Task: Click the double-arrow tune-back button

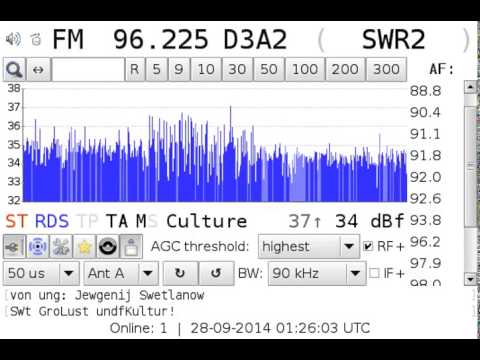Action: coord(39,69)
